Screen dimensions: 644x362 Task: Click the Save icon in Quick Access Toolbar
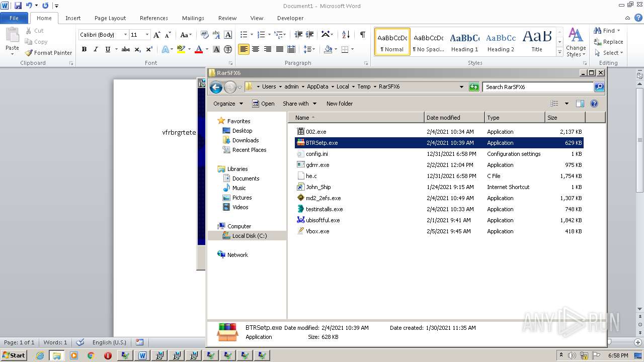18,6
